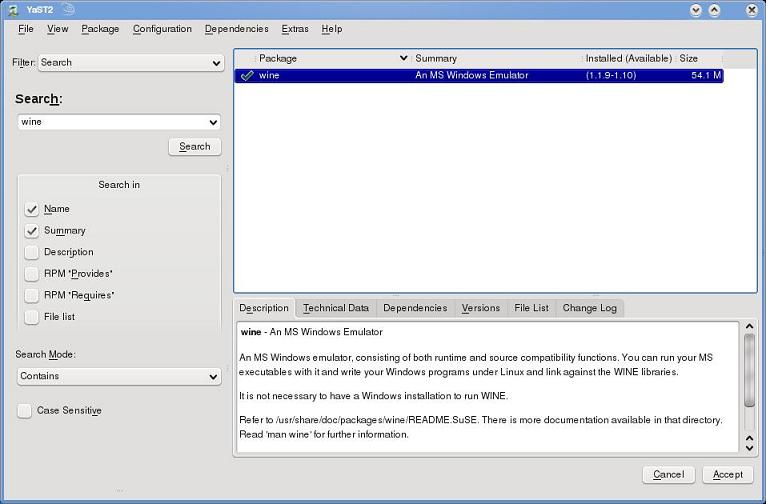This screenshot has height=504, width=766.
Task: Switch to the Technical Data tab
Action: point(336,308)
